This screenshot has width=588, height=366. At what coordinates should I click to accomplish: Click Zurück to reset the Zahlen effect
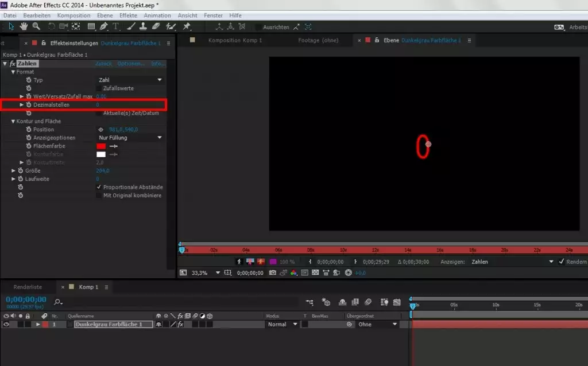[x=103, y=64]
